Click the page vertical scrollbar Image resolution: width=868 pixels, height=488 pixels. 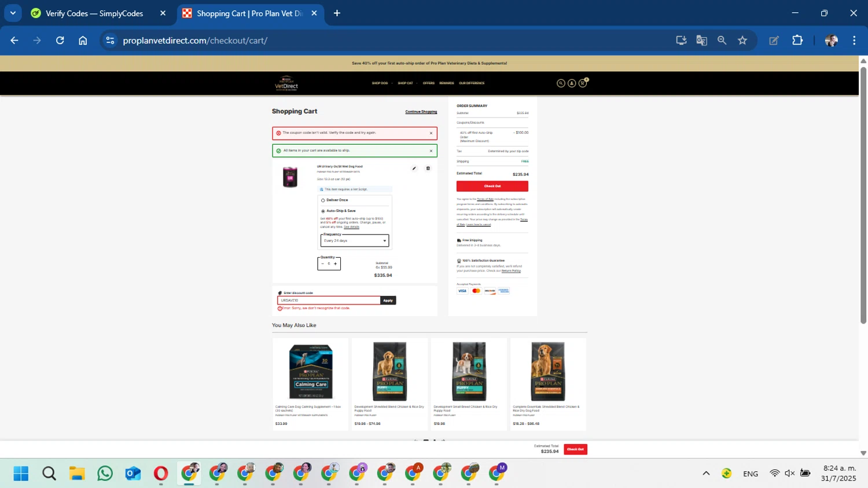[863, 195]
